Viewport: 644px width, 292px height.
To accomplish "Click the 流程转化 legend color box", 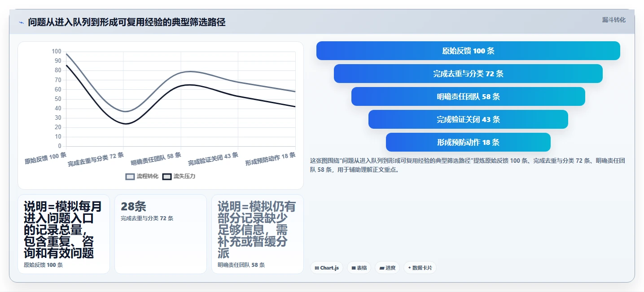I will point(130,177).
